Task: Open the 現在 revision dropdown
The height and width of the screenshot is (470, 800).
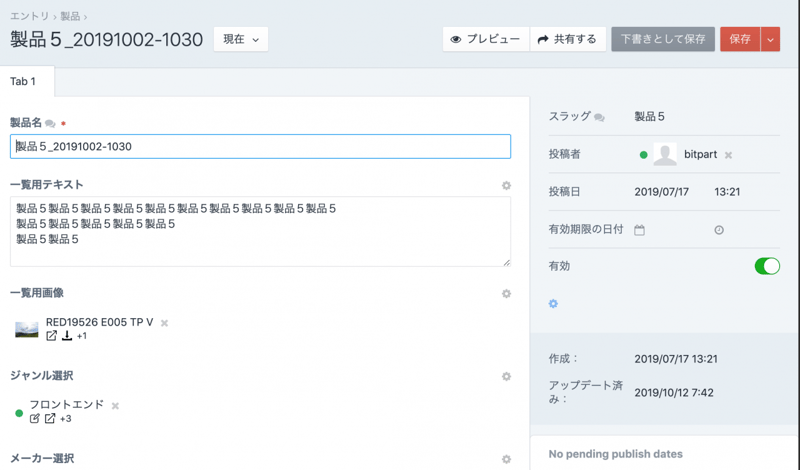Action: tap(241, 40)
